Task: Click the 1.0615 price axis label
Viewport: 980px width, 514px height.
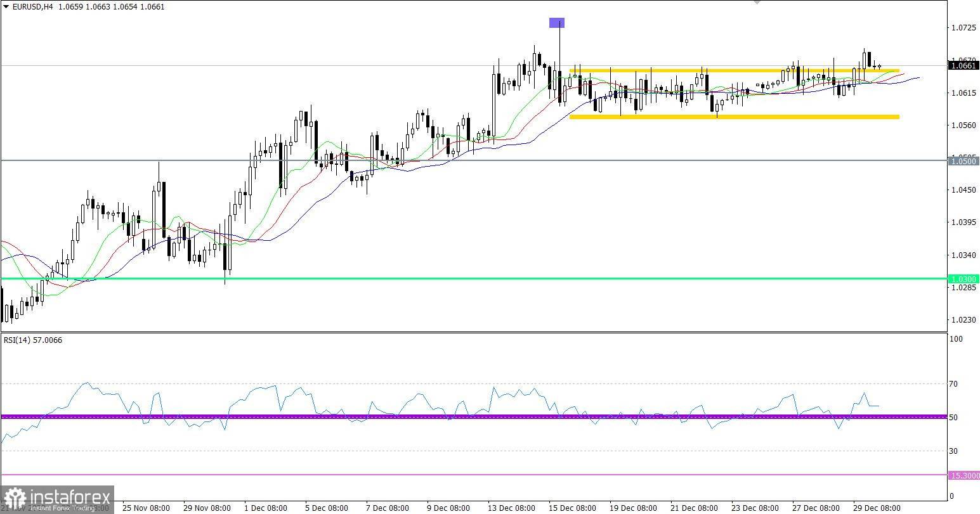Action: (x=962, y=93)
